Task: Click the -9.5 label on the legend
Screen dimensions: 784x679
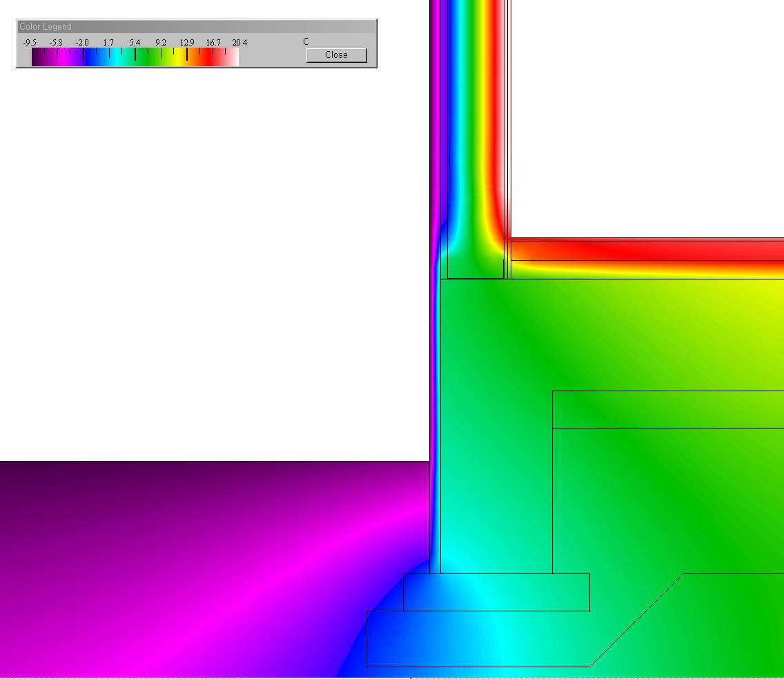Action: tap(30, 43)
